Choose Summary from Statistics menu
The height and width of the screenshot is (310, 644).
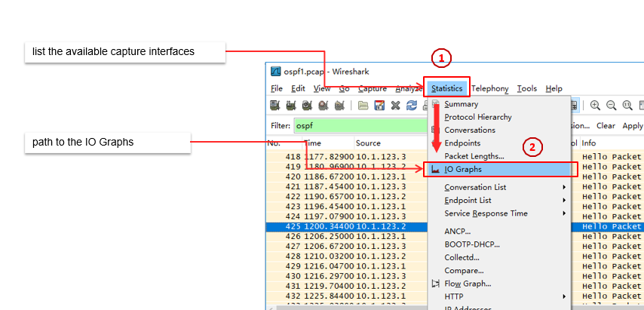pos(499,104)
